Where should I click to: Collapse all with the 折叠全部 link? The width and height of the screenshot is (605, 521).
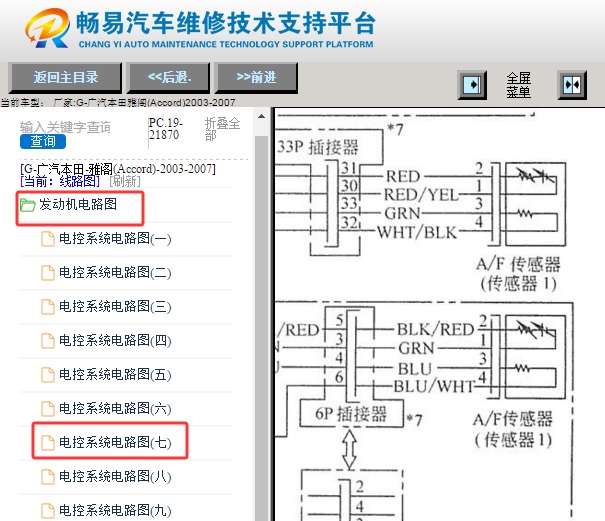pos(222,129)
